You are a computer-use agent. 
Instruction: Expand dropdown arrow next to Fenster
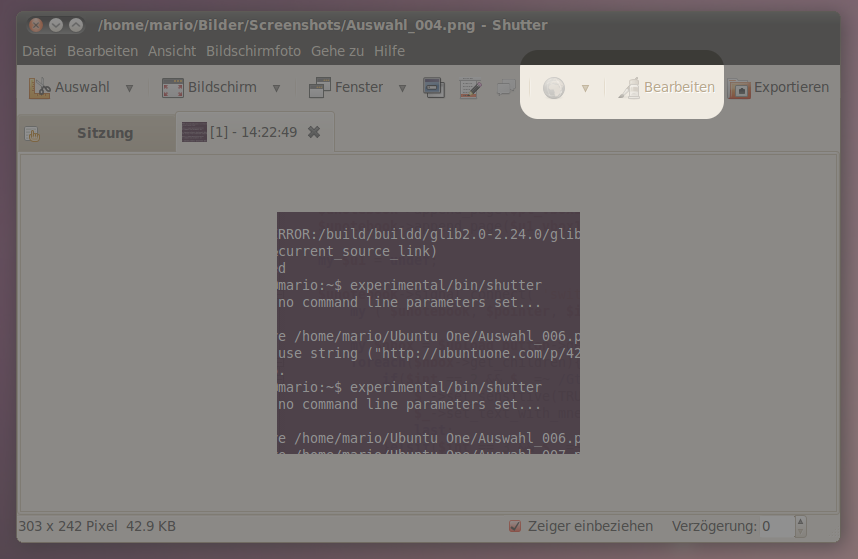point(403,88)
